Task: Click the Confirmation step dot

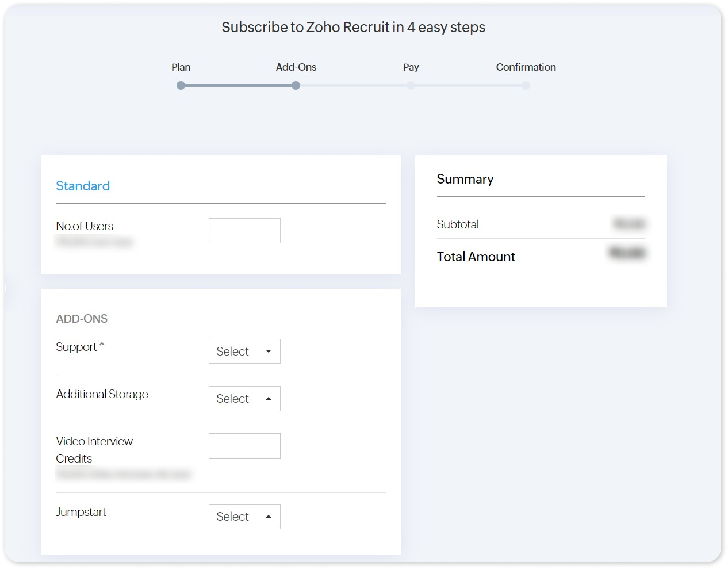Action: [526, 86]
